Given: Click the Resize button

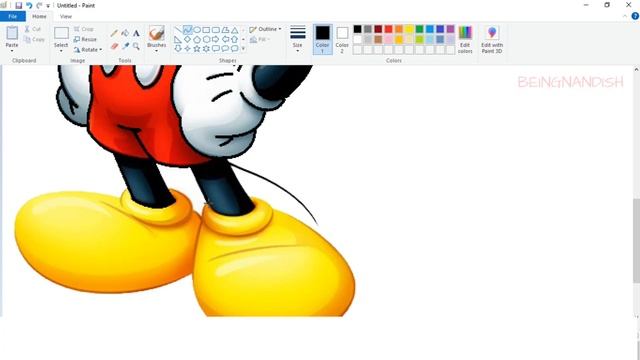Looking at the screenshot, I should pyautogui.click(x=85, y=40).
